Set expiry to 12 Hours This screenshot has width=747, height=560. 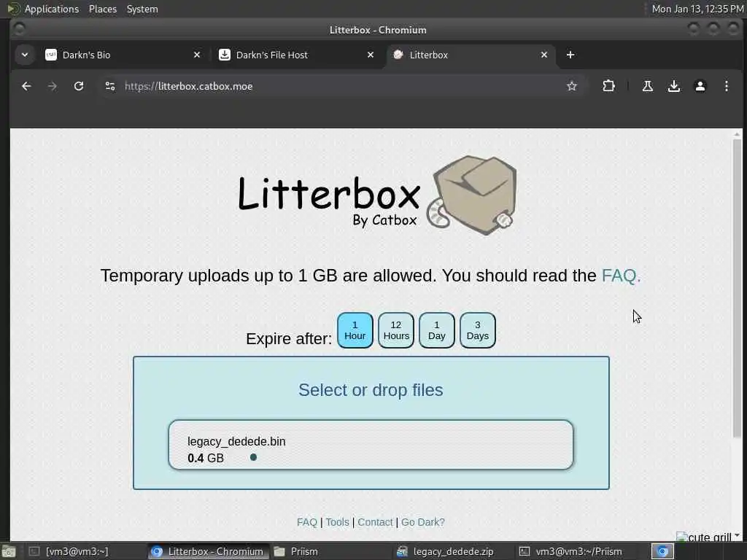pos(396,330)
